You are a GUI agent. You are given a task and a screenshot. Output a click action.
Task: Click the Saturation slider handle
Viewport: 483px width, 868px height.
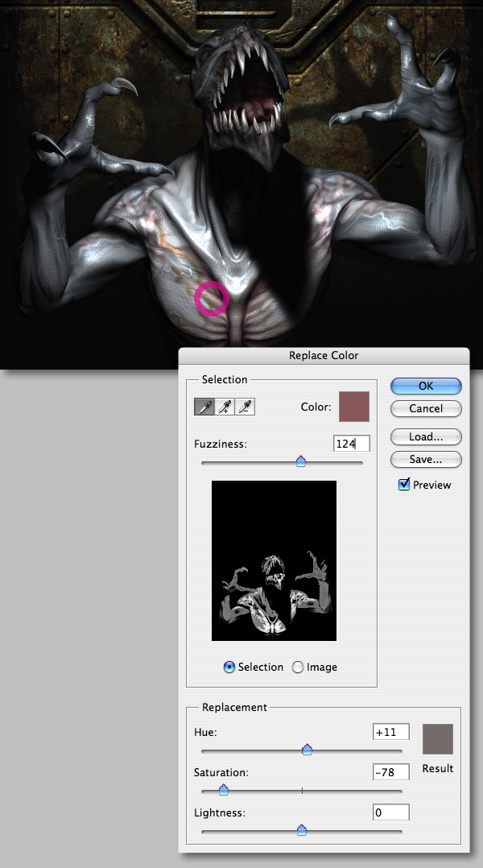tap(224, 790)
